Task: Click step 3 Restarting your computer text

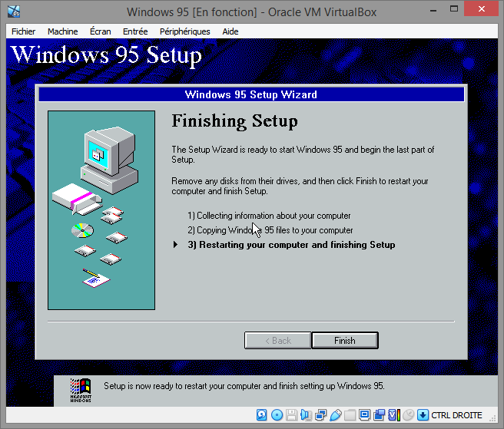Action: [x=291, y=245]
